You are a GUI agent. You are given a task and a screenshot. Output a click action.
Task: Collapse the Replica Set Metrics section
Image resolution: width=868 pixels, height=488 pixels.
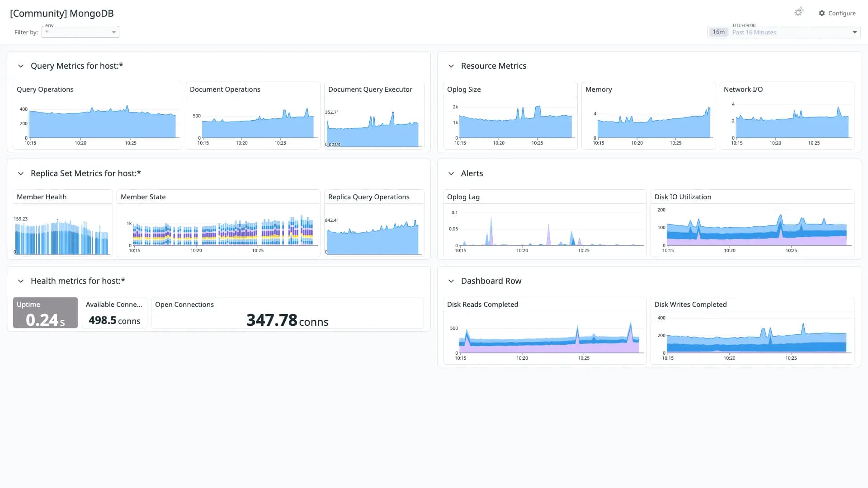point(20,174)
